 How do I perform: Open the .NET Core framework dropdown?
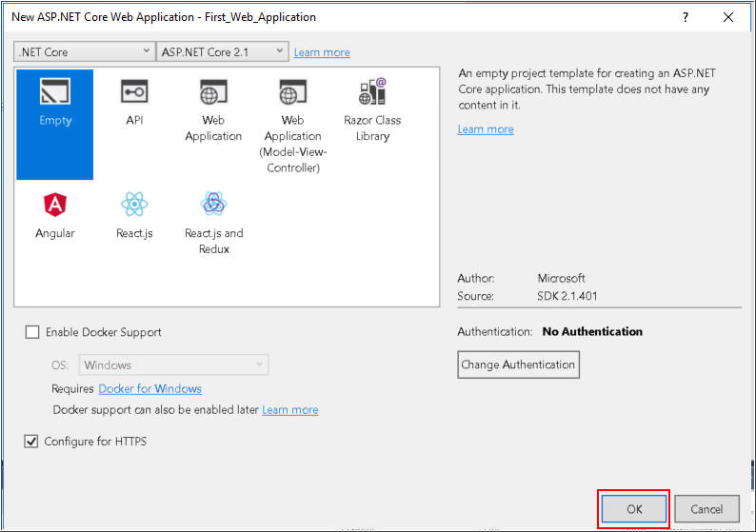85,51
